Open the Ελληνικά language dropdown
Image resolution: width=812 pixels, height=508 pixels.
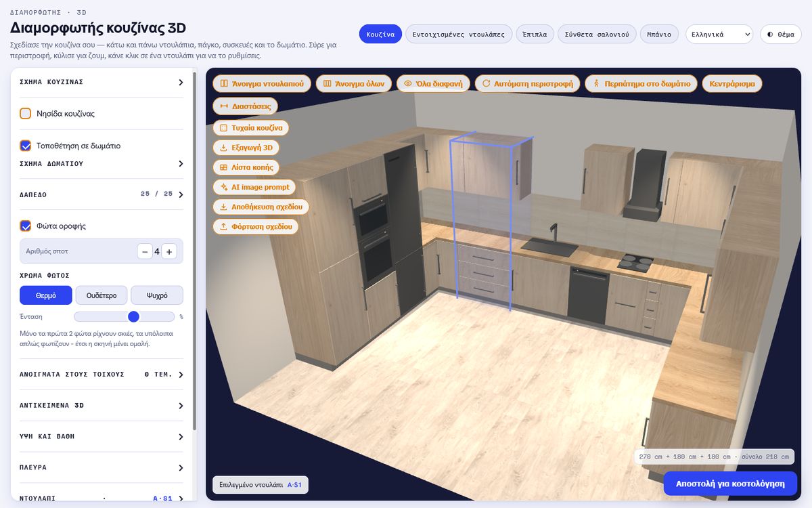(719, 34)
